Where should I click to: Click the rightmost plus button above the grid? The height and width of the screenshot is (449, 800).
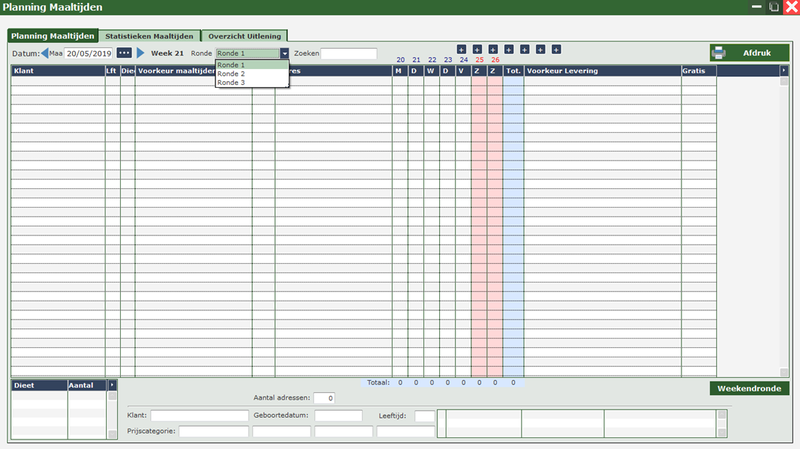tap(556, 49)
